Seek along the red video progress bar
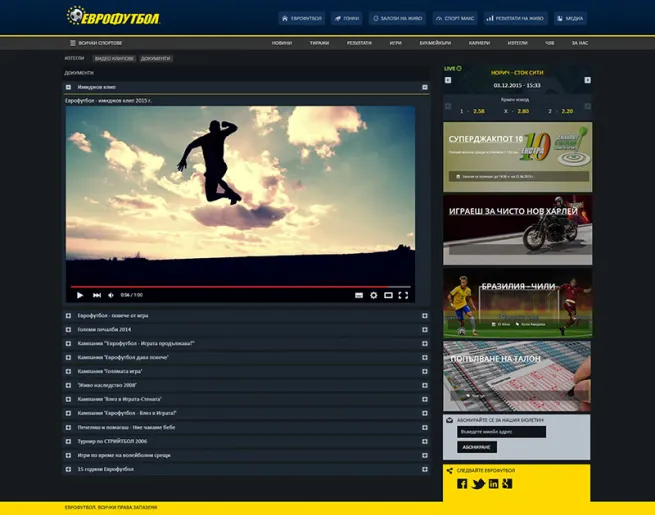The height and width of the screenshot is (515, 655). [x=241, y=287]
